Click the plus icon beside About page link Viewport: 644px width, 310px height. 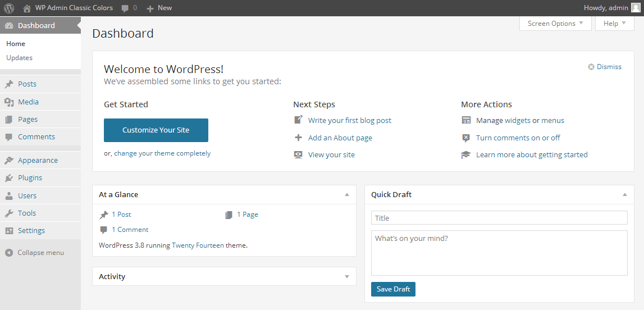tap(299, 138)
